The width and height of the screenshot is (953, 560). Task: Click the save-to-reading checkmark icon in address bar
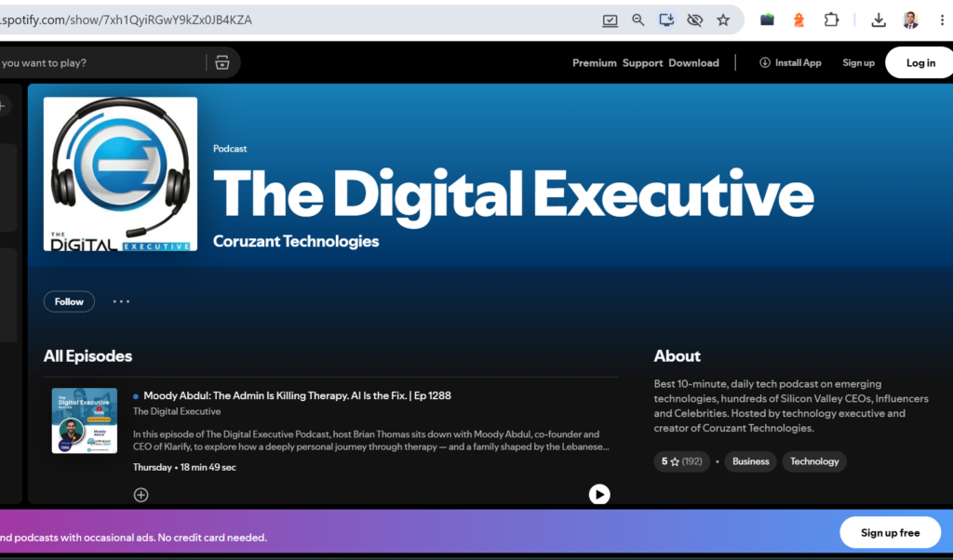point(610,20)
